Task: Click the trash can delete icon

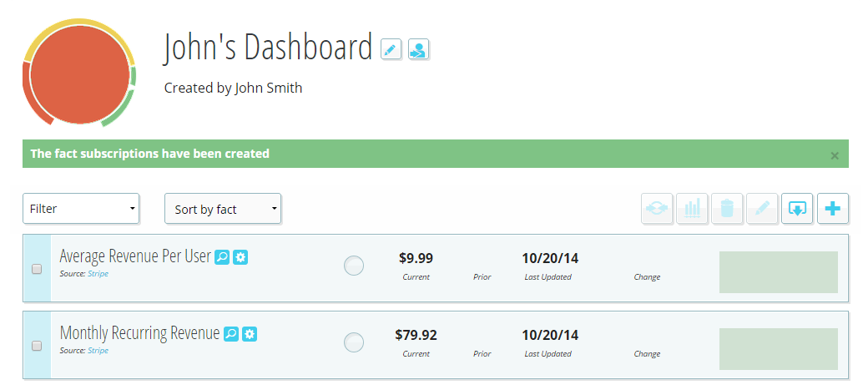Action: pos(727,208)
